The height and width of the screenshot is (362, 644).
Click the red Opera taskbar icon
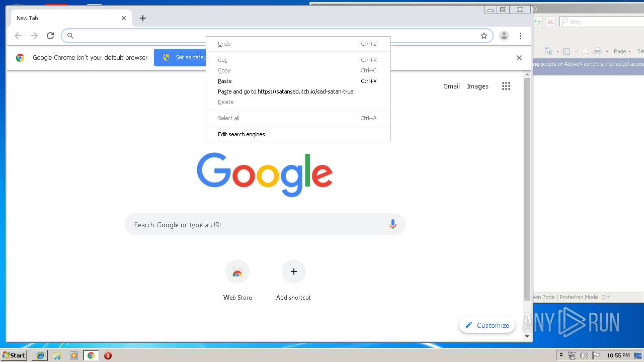coord(108,355)
